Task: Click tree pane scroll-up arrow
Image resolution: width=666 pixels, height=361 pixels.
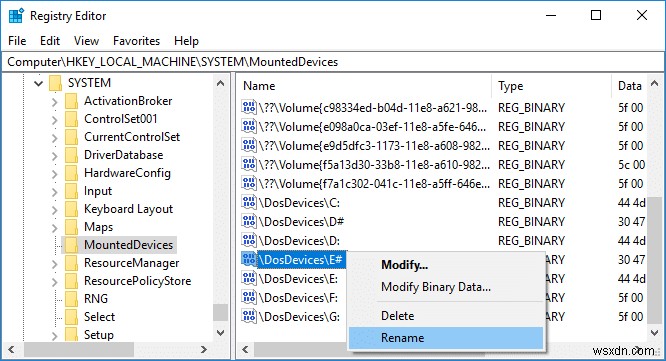Action: click(x=220, y=83)
